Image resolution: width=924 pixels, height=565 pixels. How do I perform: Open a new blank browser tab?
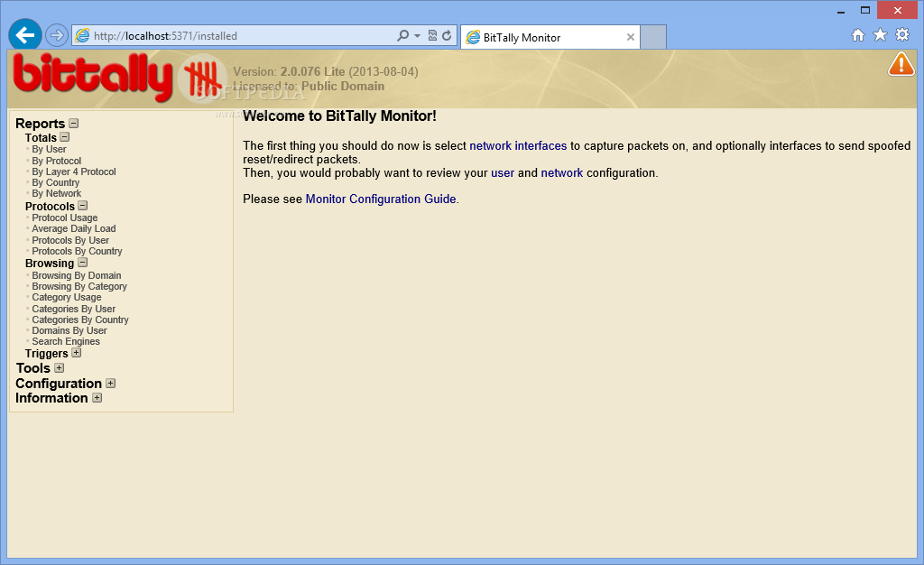[653, 37]
